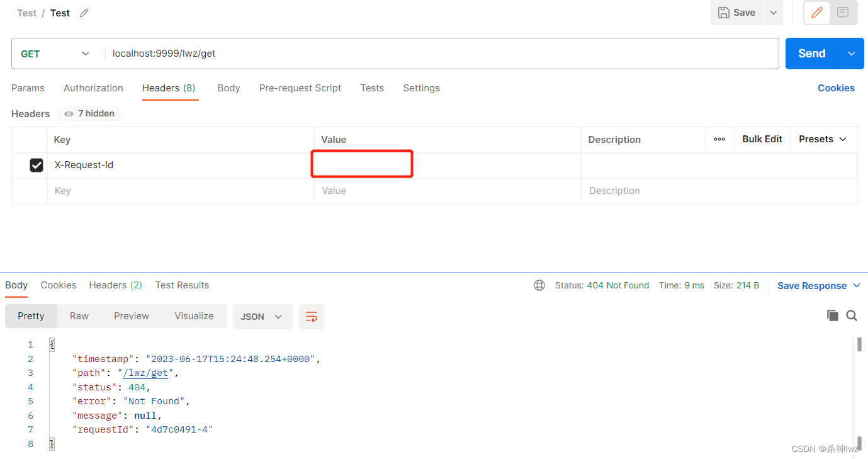Click the /lwz/get path link
The height and width of the screenshot is (459, 868).
click(x=145, y=373)
